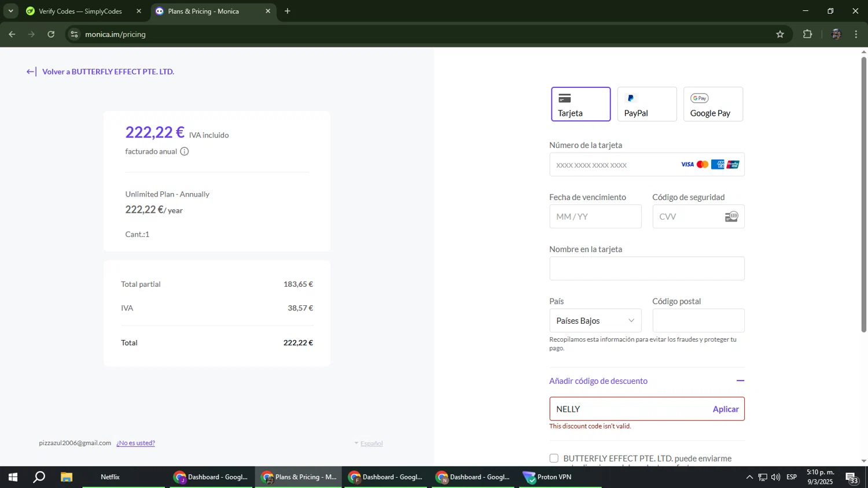The width and height of the screenshot is (868, 488).
Task: Click the CVV card hint icon
Action: click(x=731, y=217)
